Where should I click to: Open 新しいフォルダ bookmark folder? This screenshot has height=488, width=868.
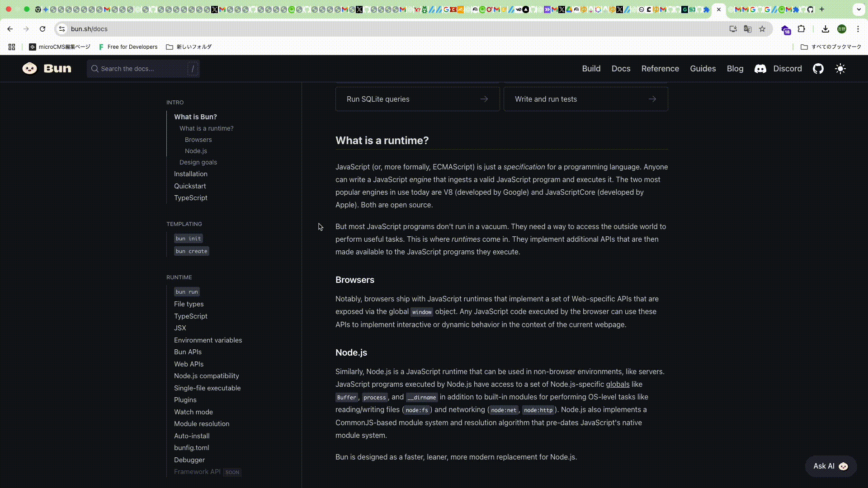point(189,47)
